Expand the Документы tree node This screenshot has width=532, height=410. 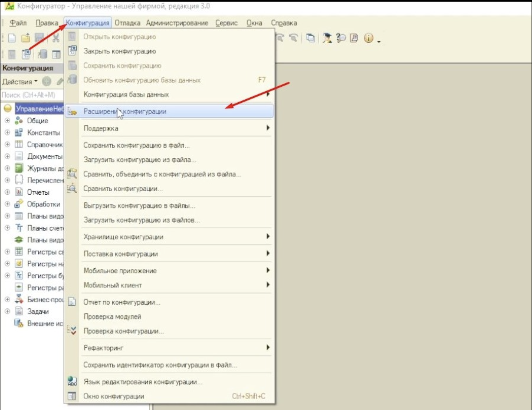coord(7,156)
